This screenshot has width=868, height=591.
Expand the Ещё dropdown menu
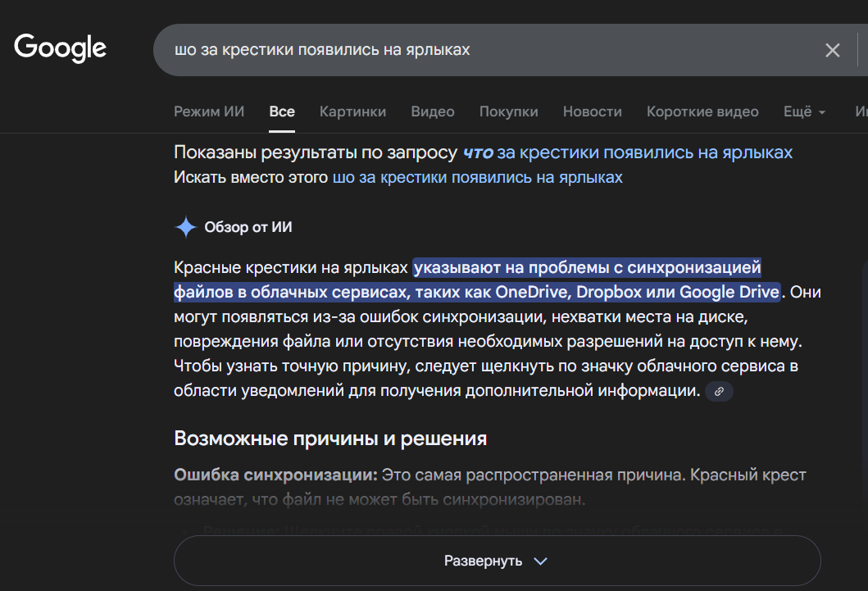[804, 111]
